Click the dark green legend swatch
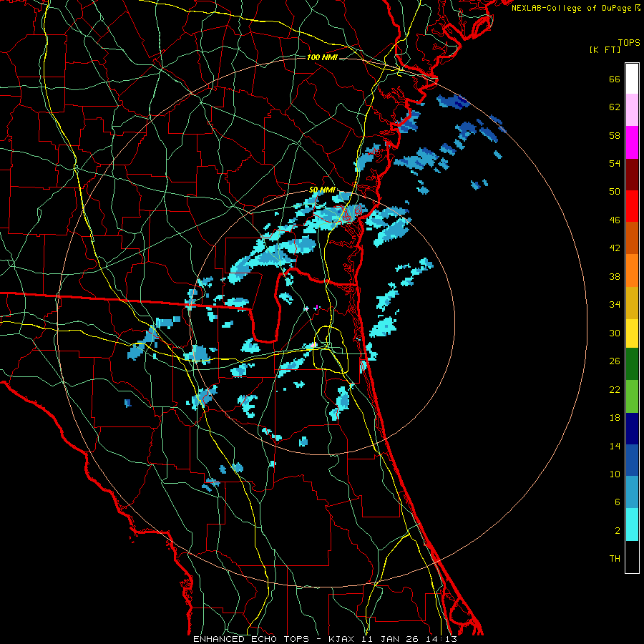The image size is (644, 644). [x=632, y=364]
